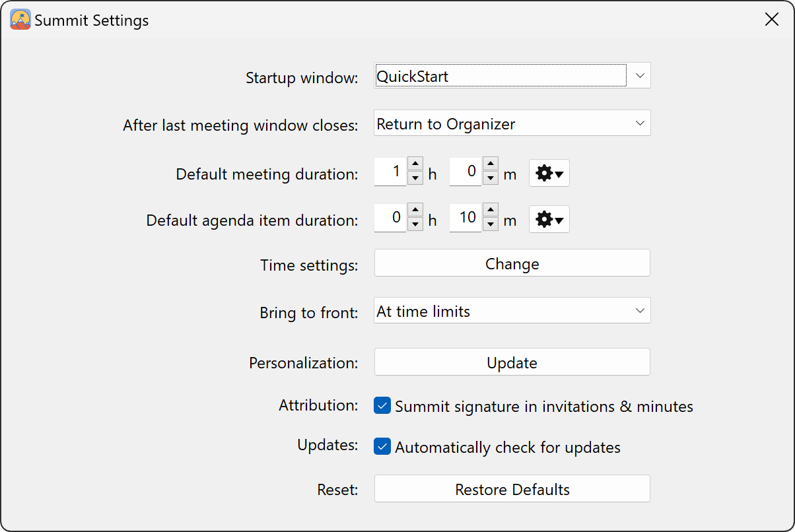Increase agenda item duration minutes
This screenshot has height=532, width=795.
point(490,211)
